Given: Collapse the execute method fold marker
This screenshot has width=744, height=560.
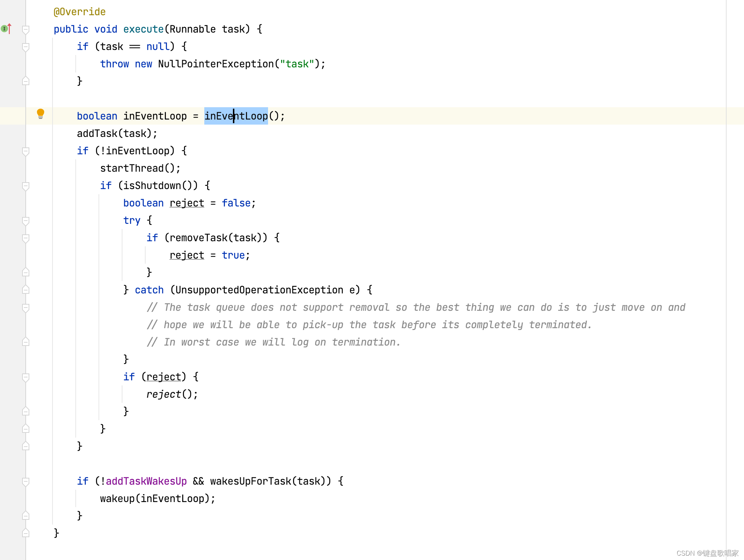Looking at the screenshot, I should tap(26, 29).
